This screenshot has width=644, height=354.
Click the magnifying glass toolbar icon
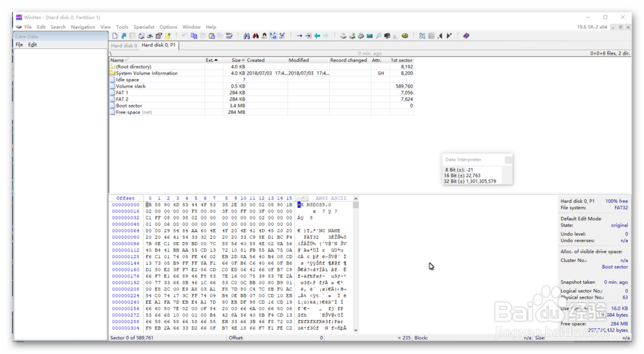coord(378,36)
